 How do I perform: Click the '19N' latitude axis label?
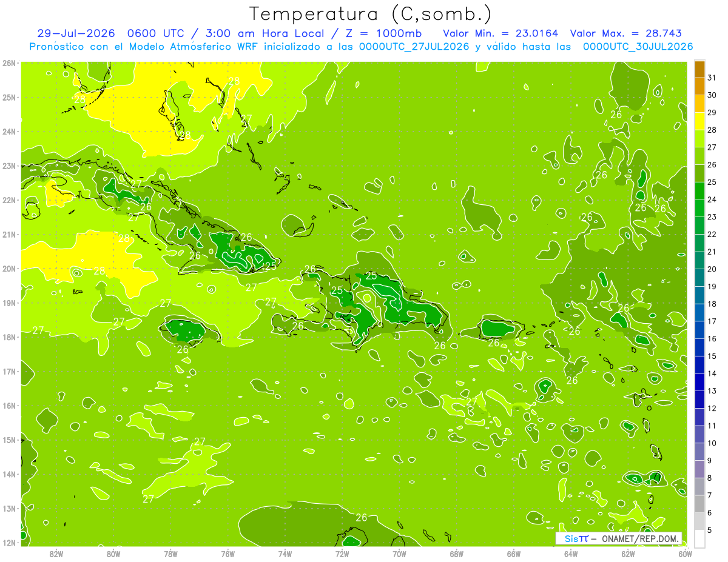[8, 303]
